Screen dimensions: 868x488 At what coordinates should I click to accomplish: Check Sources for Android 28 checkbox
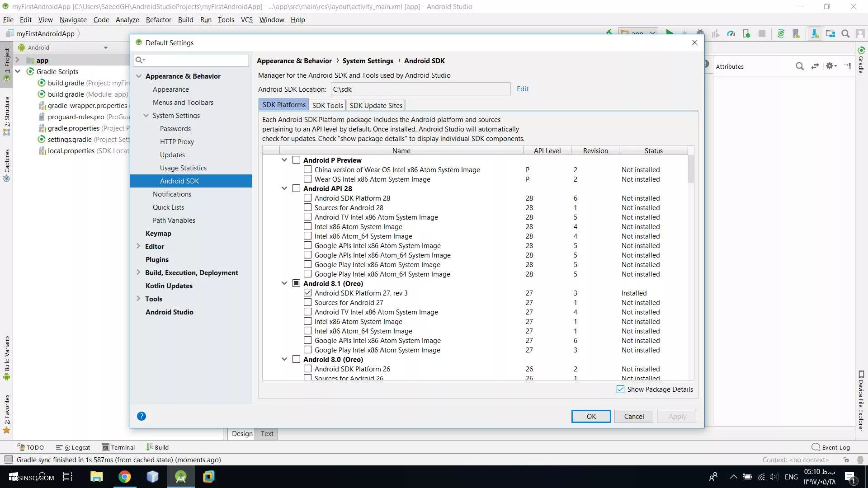click(308, 207)
